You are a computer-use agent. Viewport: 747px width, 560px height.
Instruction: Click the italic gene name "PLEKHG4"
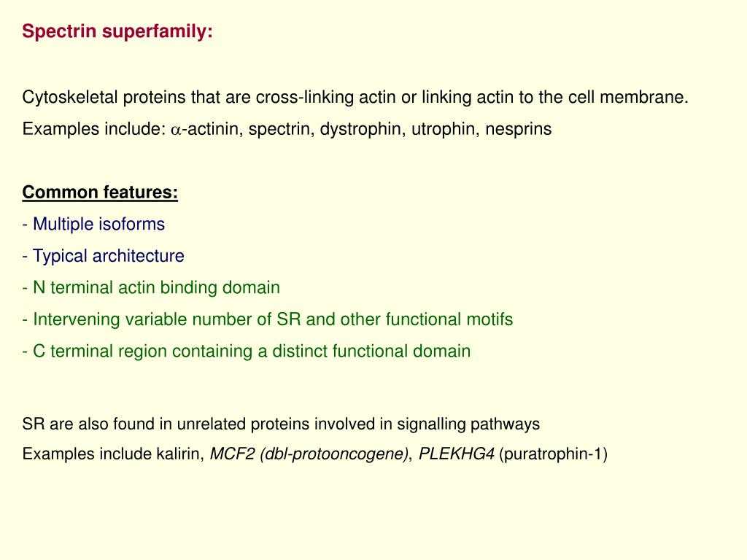(x=457, y=454)
